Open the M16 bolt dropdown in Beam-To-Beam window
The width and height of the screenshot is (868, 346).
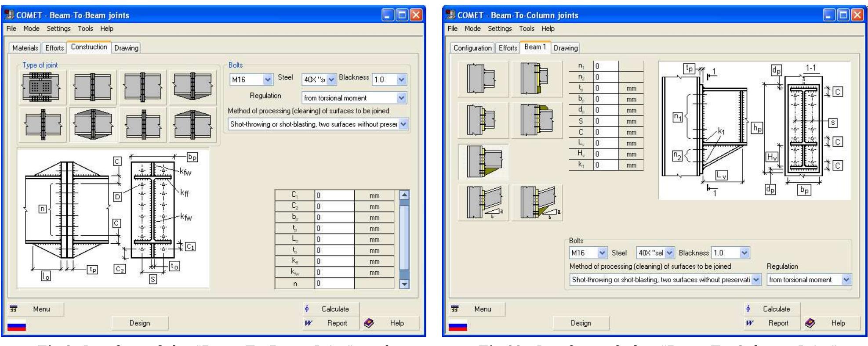[268, 79]
